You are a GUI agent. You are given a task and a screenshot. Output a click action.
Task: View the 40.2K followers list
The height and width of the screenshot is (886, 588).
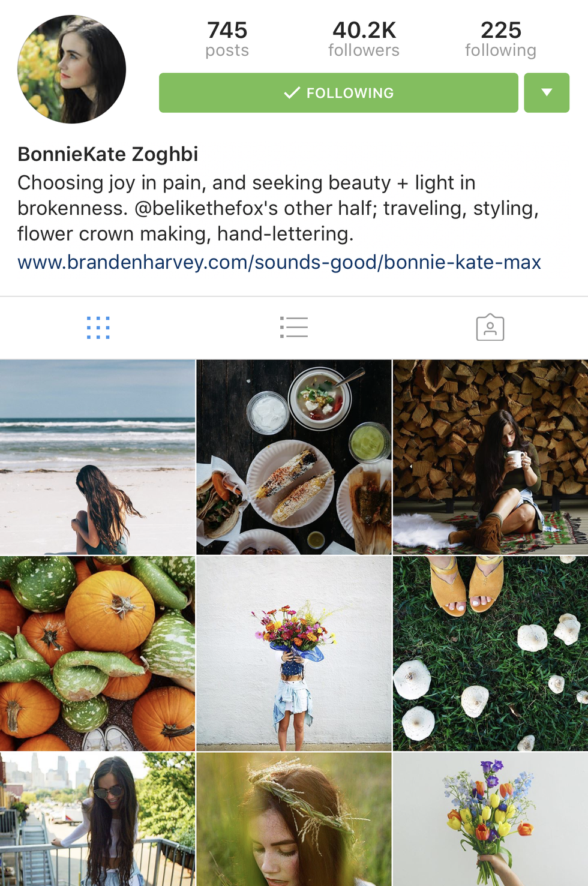[x=364, y=39]
